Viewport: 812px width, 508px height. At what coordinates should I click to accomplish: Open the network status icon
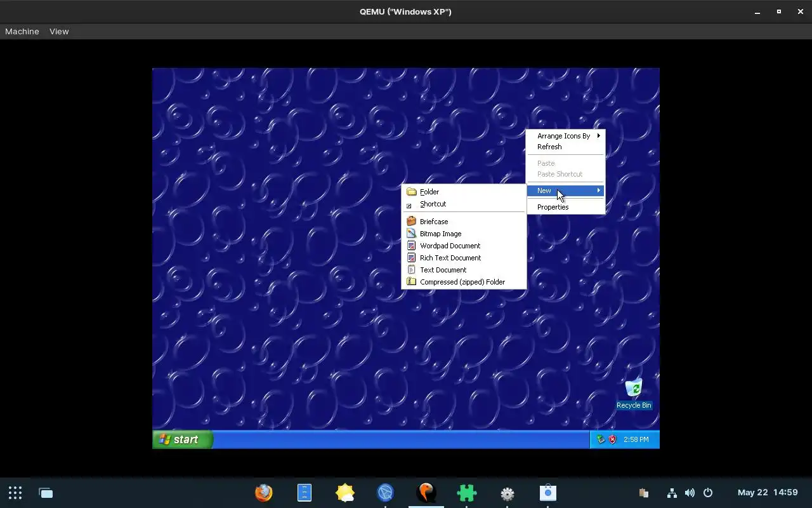(x=672, y=493)
